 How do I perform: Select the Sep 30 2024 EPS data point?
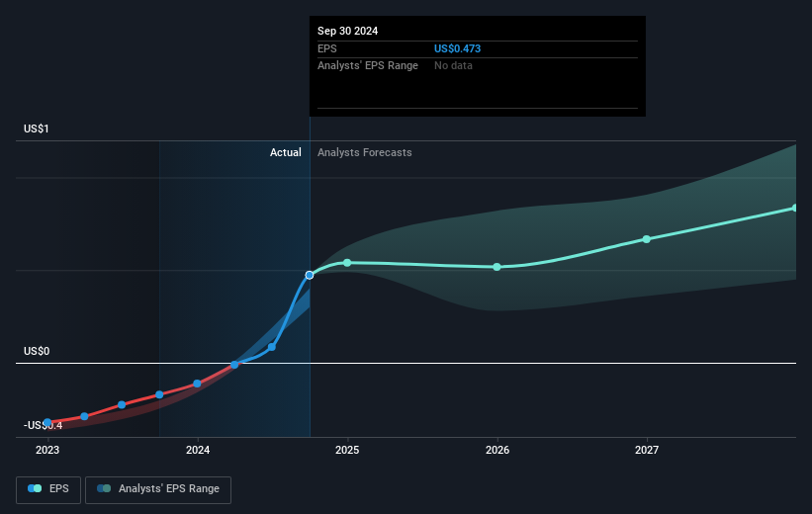pos(310,275)
